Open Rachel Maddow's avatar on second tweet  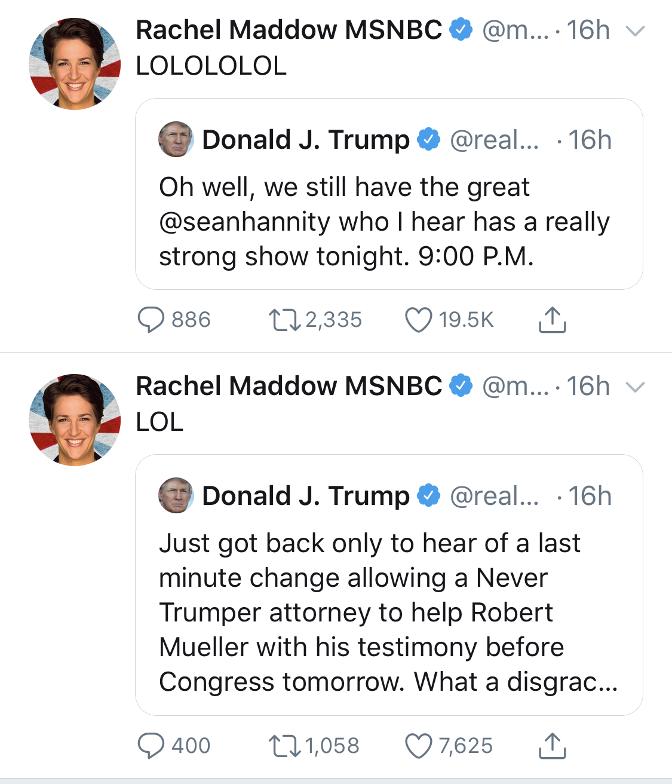(x=75, y=420)
